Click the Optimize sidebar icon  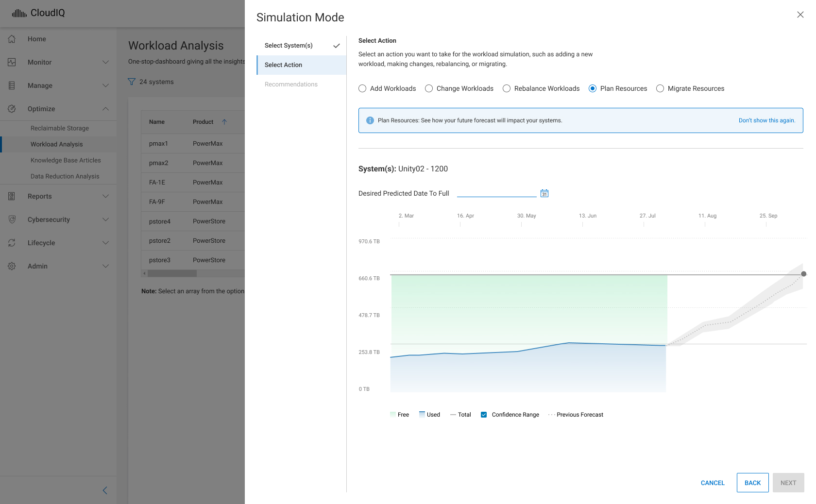[12, 109]
